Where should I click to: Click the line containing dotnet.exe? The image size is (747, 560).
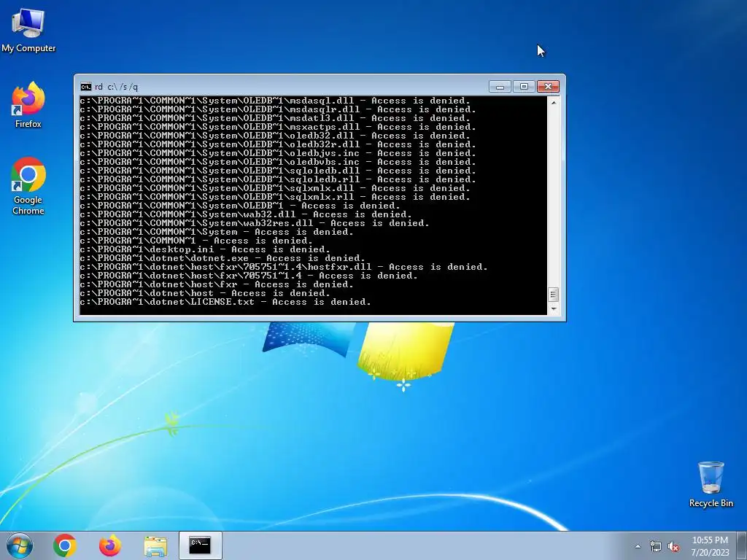coord(222,258)
